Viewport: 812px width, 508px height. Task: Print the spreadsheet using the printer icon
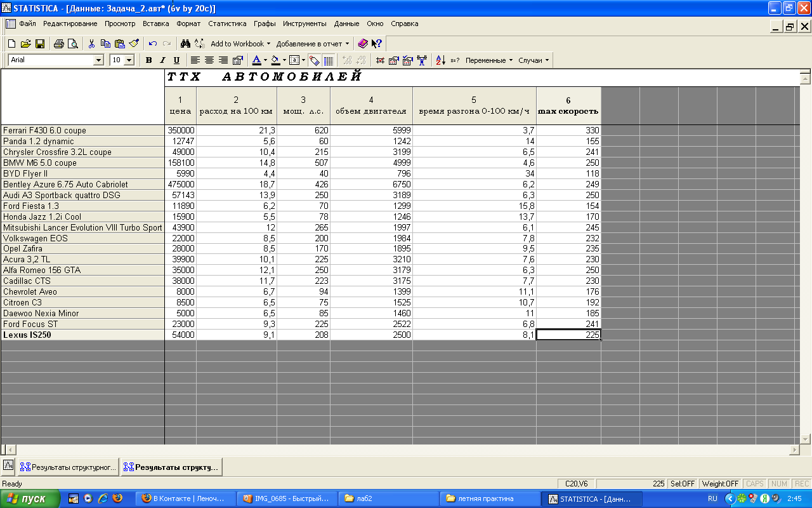pyautogui.click(x=58, y=44)
